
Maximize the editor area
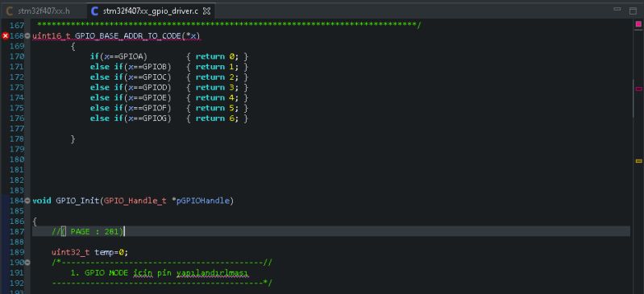(x=633, y=11)
